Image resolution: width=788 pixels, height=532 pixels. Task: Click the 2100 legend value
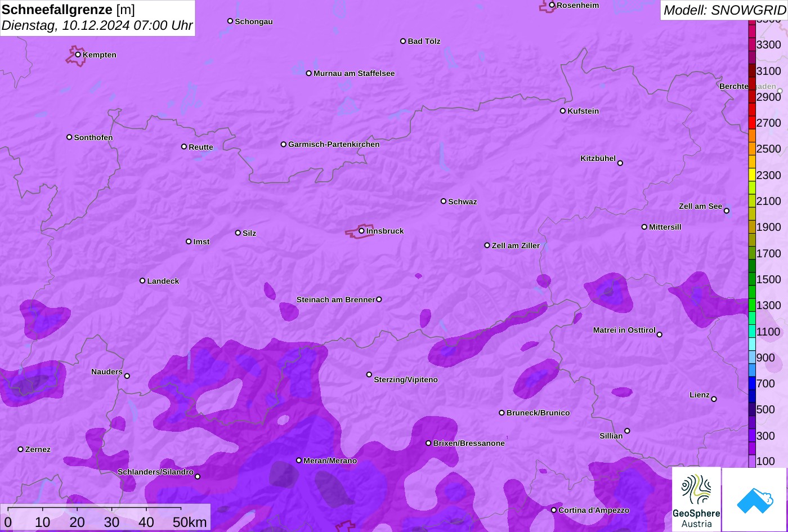[769, 201]
